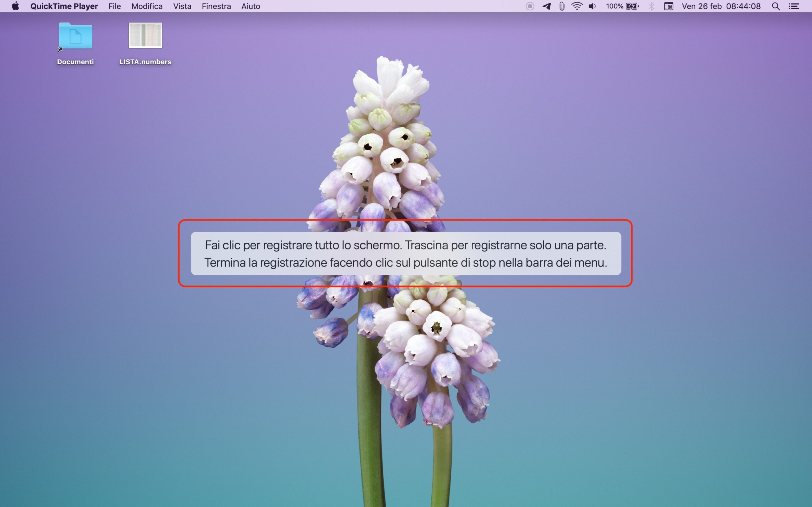
Task: Click the 100% battery status indicator
Action: (622, 6)
